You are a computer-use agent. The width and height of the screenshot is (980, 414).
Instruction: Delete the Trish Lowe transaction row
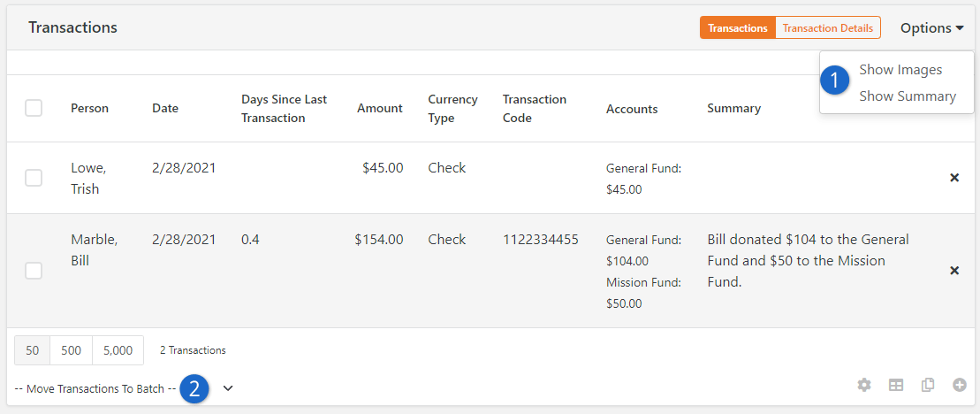(954, 178)
